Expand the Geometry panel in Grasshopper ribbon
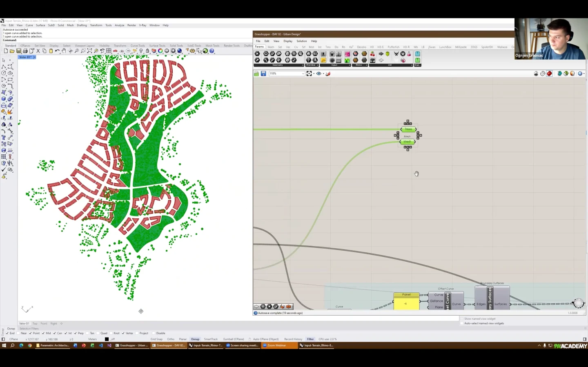 (x=303, y=65)
